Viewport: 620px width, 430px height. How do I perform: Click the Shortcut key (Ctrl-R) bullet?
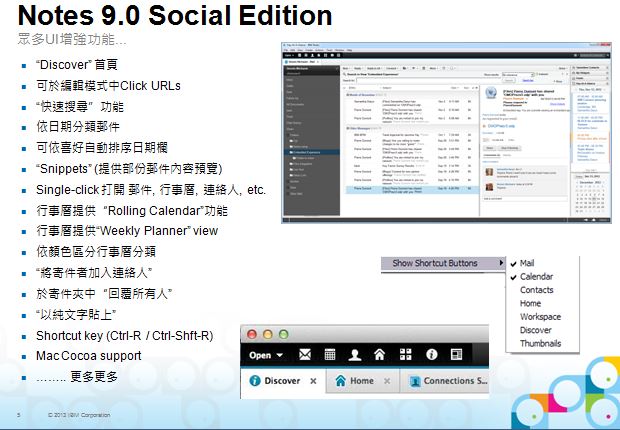tap(125, 336)
